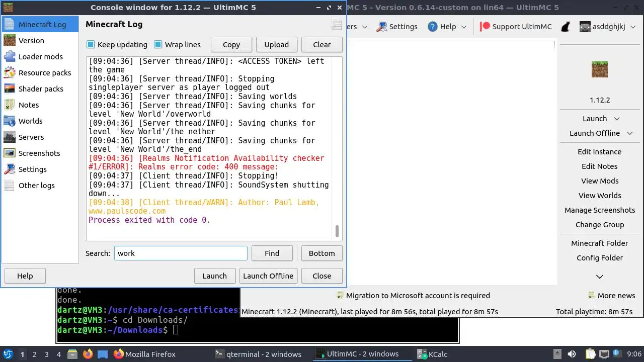The width and height of the screenshot is (644, 362).
Task: Click Support UltimMC Patreon button
Action: [516, 27]
